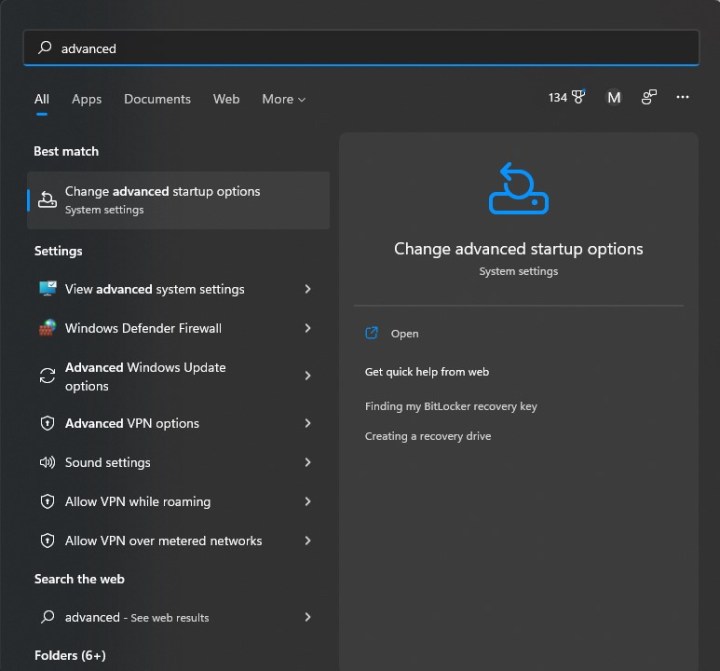Screen dimensions: 720x671
Task: Expand chevron beside Allow VPN while roaming
Action: point(307,502)
